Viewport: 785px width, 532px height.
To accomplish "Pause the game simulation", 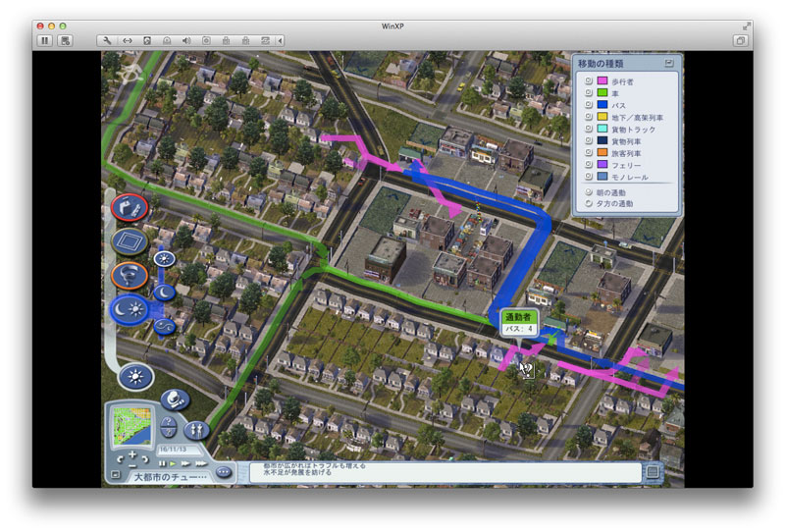I will pos(162,463).
